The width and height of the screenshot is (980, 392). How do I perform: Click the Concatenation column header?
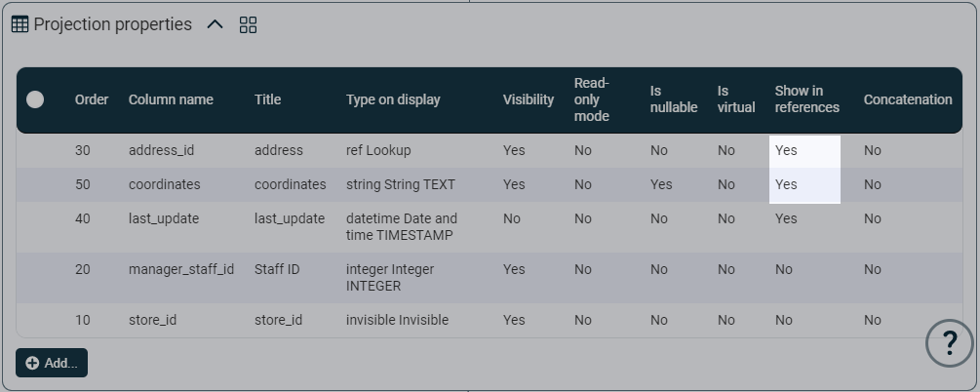[x=907, y=99]
